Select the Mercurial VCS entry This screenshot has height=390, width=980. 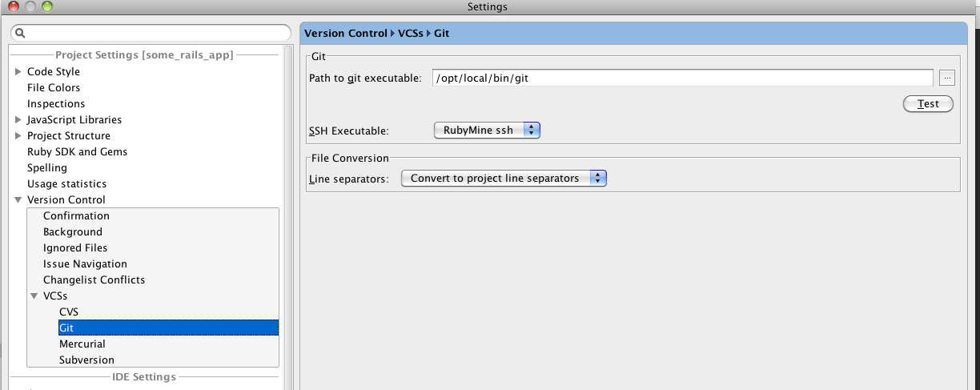[x=82, y=344]
